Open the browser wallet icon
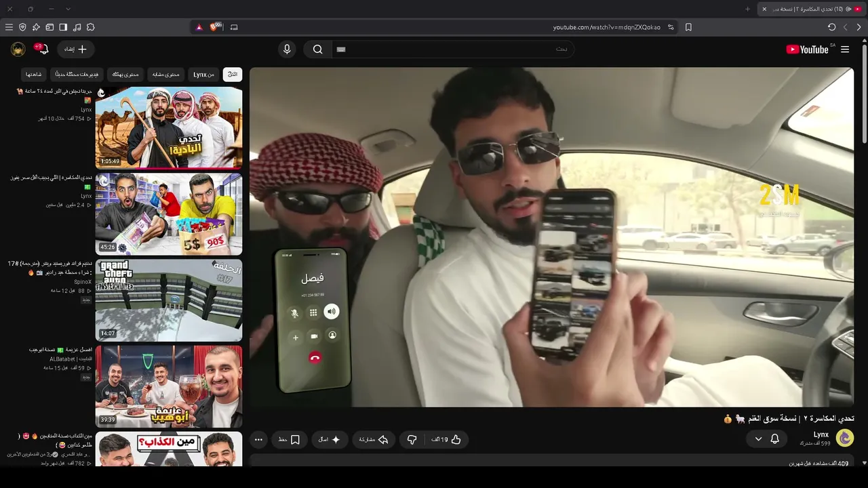The image size is (868, 488). click(x=50, y=27)
